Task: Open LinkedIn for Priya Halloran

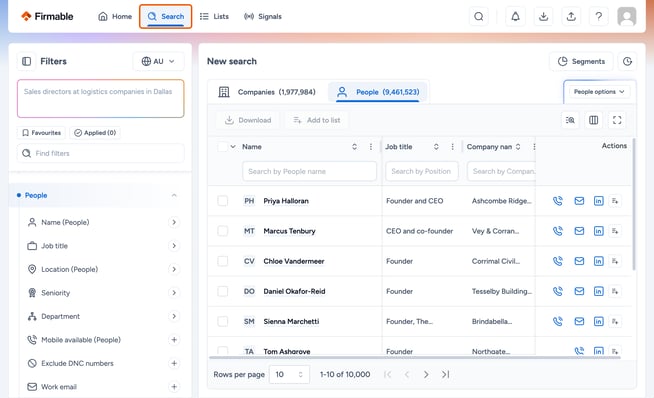Action: pos(599,201)
